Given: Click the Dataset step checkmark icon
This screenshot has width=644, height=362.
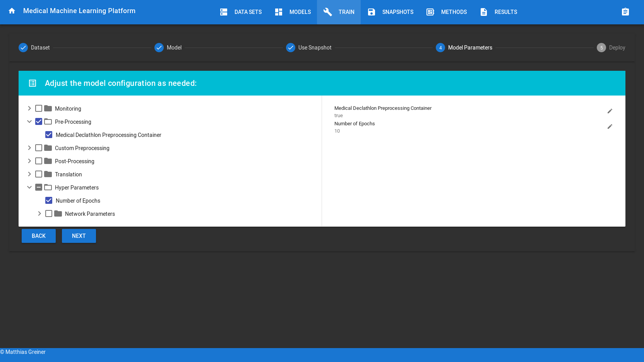Looking at the screenshot, I should point(23,48).
